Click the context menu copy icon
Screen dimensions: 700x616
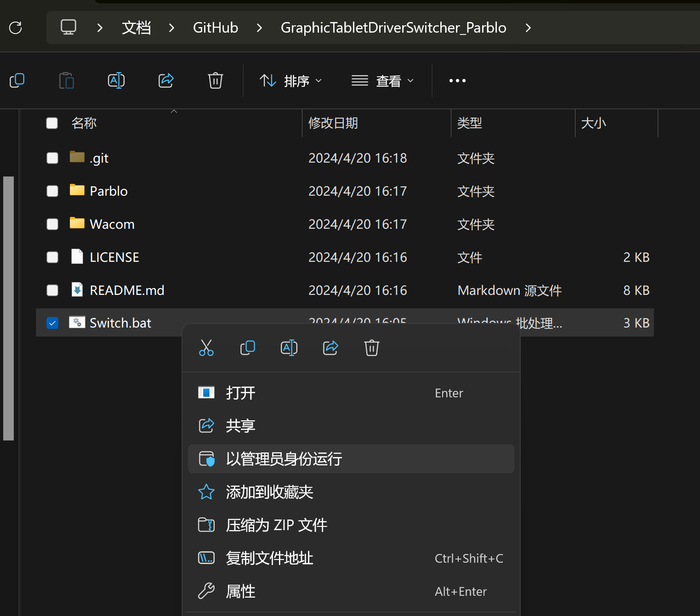pos(248,348)
